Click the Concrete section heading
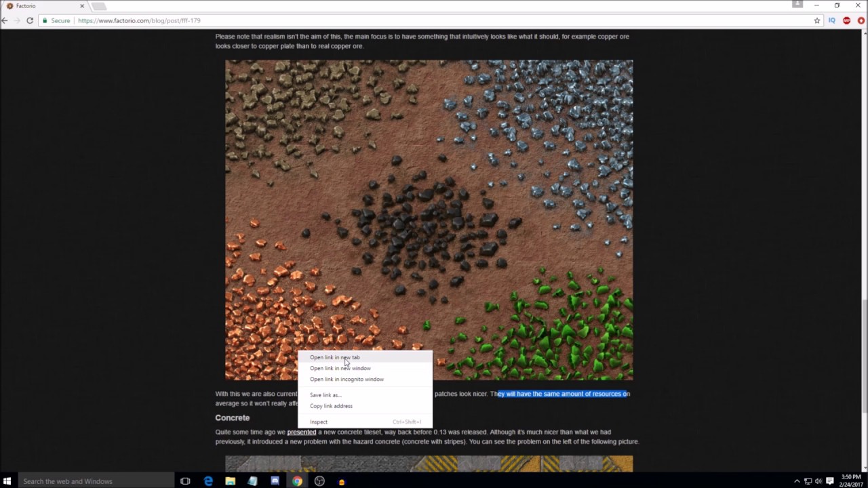This screenshot has height=488, width=868. pos(233,418)
